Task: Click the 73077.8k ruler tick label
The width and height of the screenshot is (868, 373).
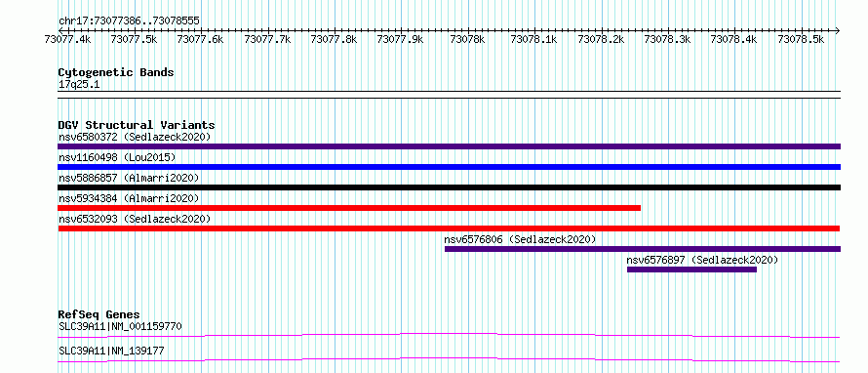Action: [334, 39]
